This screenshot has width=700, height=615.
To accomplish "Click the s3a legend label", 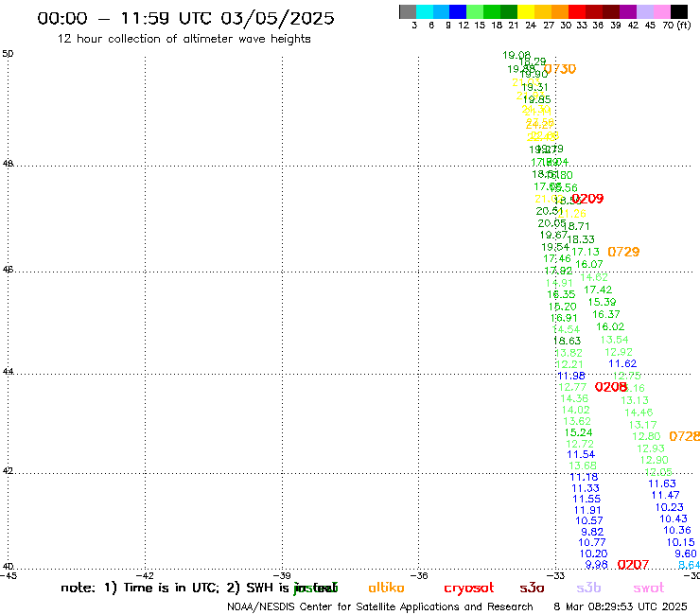I will [532, 589].
